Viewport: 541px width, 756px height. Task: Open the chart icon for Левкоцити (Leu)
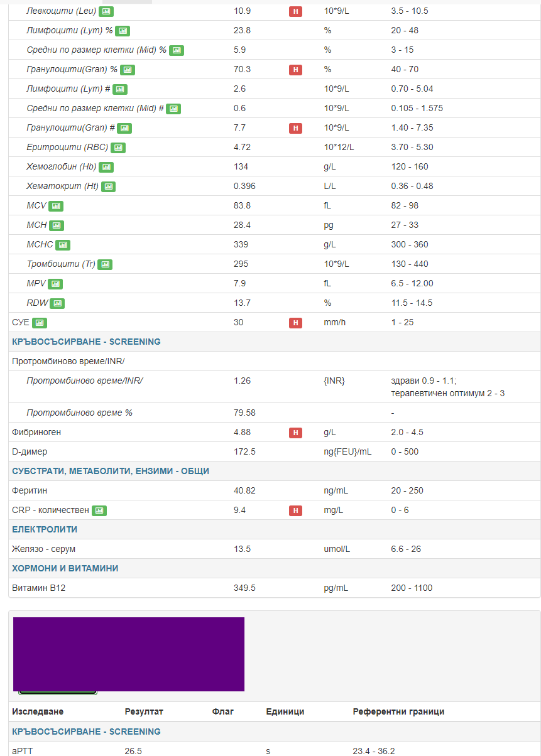tap(107, 11)
